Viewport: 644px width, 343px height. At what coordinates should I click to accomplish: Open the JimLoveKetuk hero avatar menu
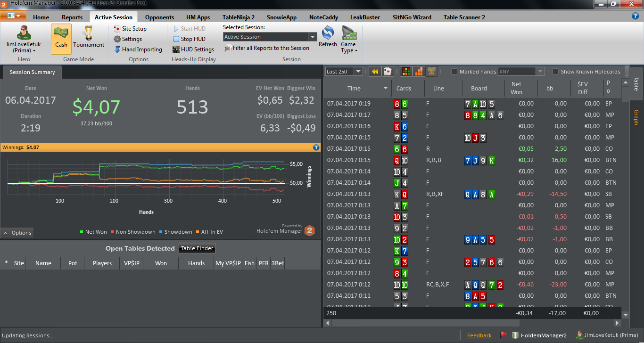(x=23, y=39)
